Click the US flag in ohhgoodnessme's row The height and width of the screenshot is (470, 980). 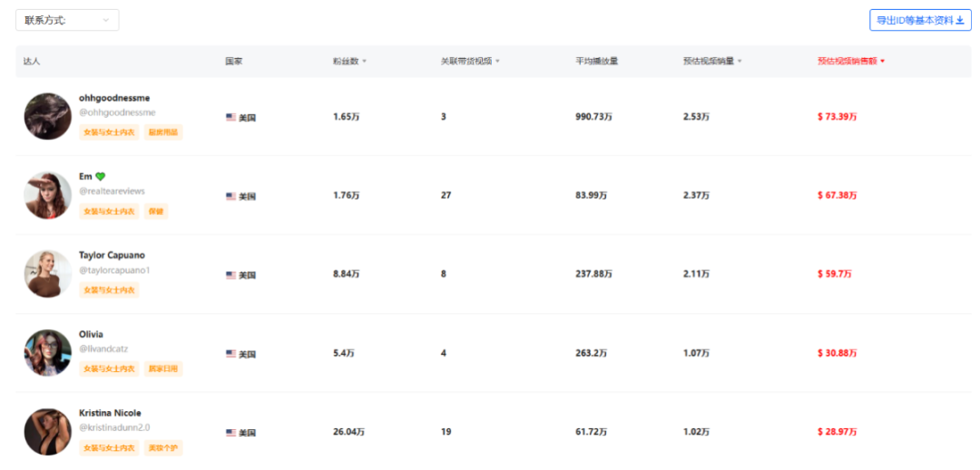[231, 117]
